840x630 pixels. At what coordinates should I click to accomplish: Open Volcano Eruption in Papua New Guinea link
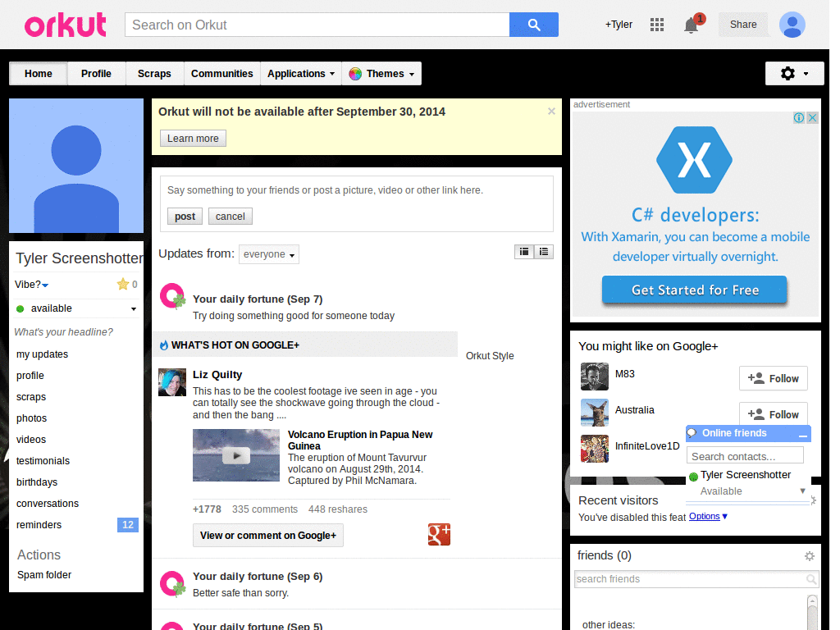pyautogui.click(x=360, y=441)
